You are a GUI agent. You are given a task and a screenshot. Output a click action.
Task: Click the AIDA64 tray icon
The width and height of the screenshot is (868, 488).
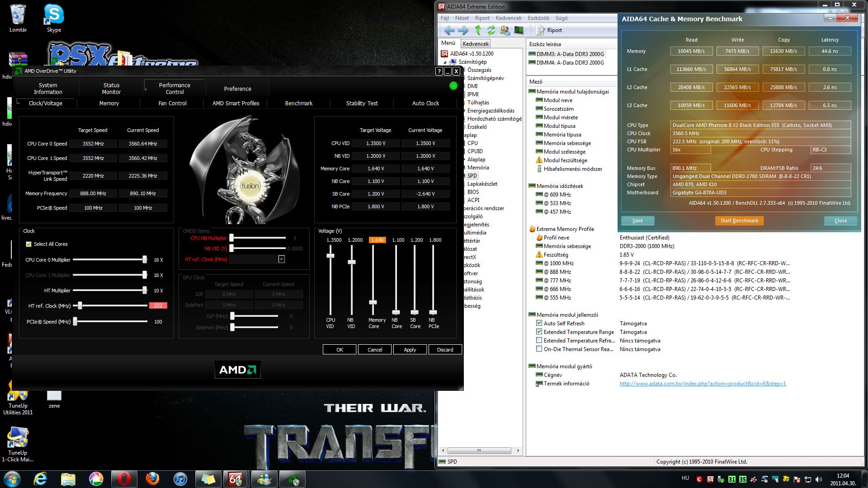point(710,479)
